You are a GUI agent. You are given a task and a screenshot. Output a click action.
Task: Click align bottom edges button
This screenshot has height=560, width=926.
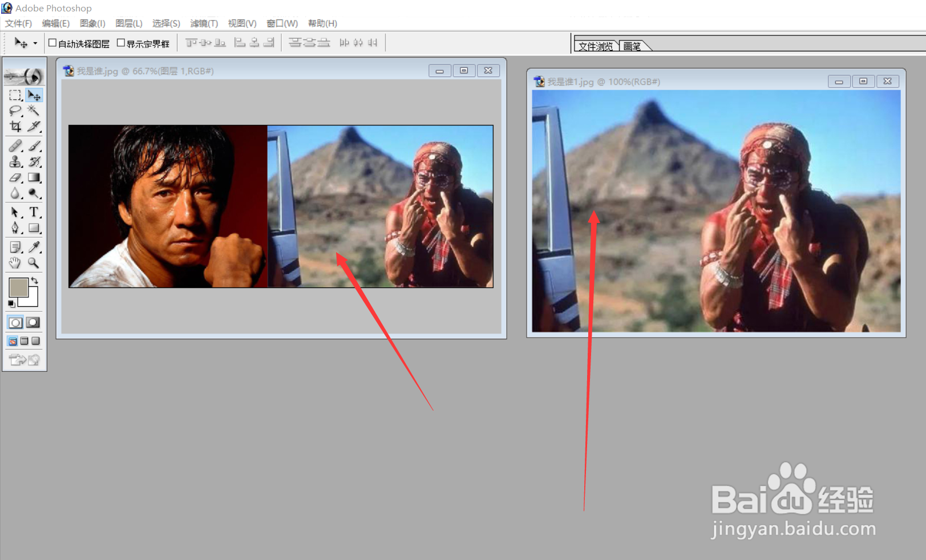[x=220, y=43]
